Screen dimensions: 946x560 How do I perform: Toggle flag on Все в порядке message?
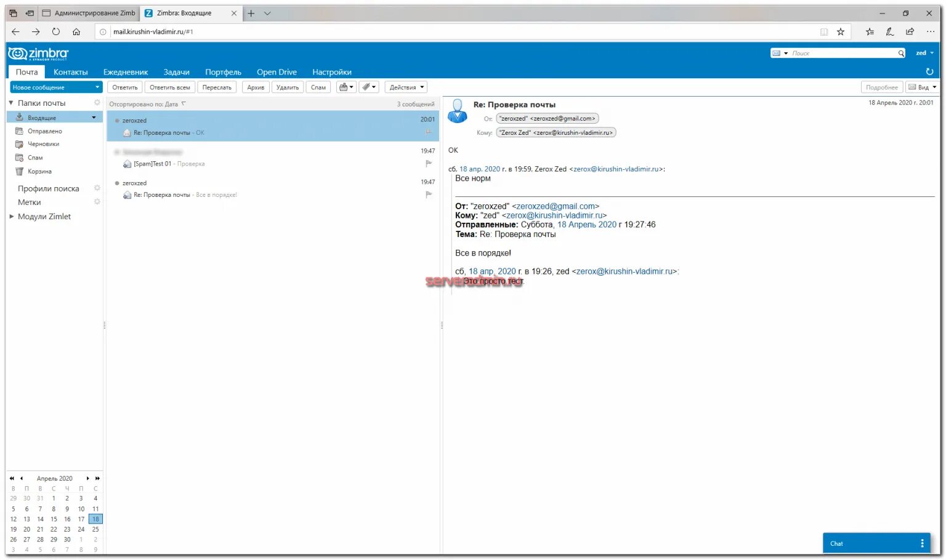pos(429,194)
